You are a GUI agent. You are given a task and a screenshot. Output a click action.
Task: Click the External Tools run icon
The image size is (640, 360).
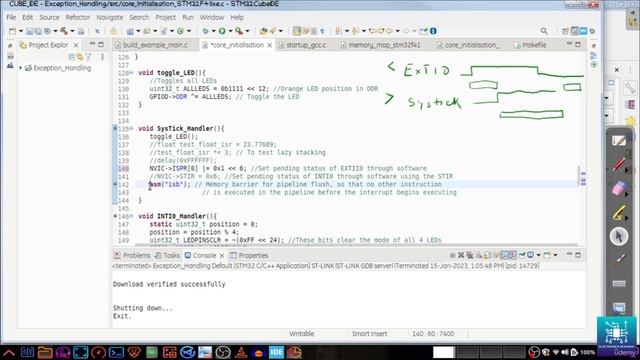point(239,31)
